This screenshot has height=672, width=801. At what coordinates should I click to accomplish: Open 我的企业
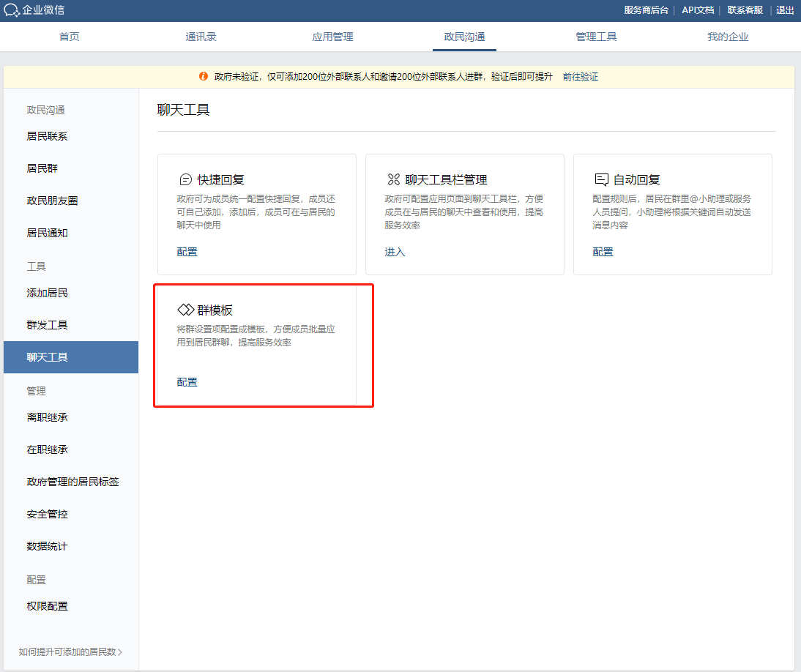coord(728,34)
